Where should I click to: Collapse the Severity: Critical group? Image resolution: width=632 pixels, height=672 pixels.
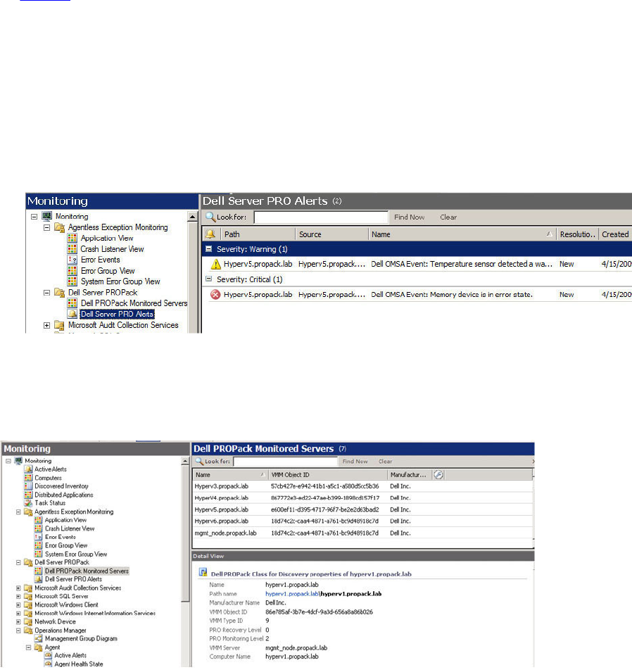click(209, 279)
